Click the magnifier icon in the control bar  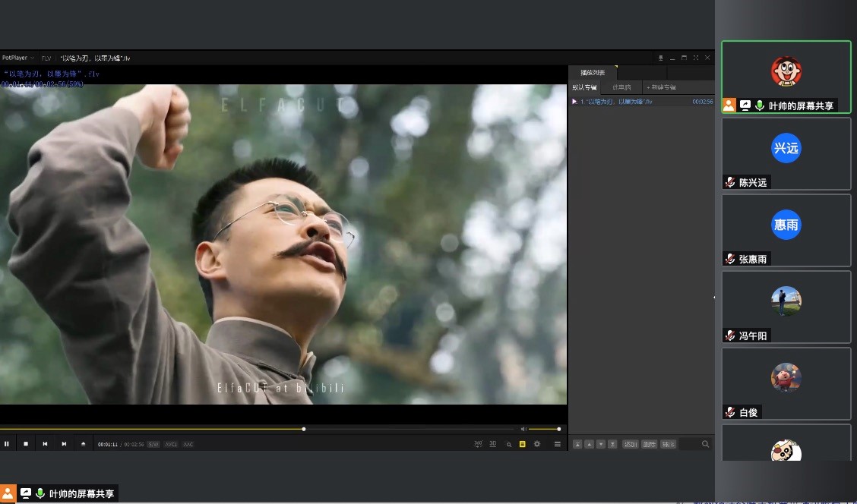[x=508, y=445]
